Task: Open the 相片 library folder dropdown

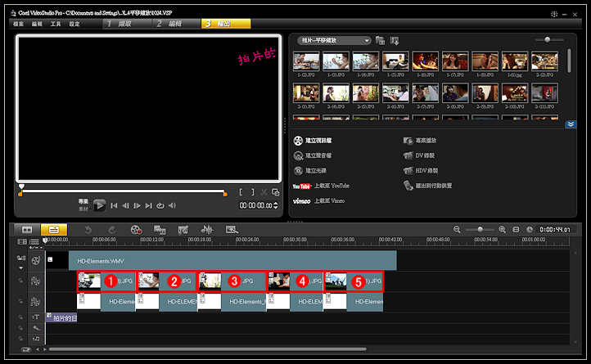Action: [334, 40]
